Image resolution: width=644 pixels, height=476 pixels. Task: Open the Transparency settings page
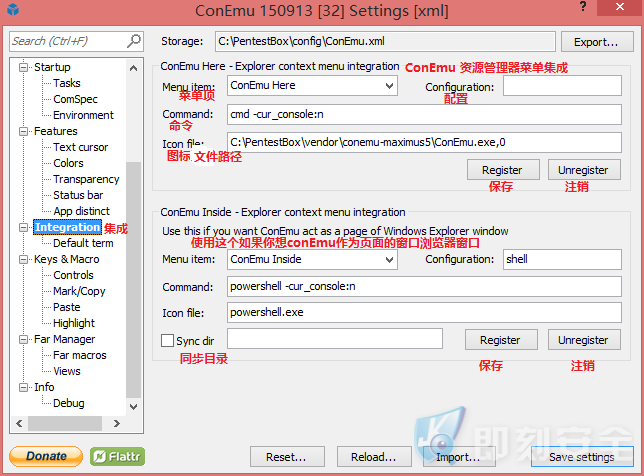86,179
